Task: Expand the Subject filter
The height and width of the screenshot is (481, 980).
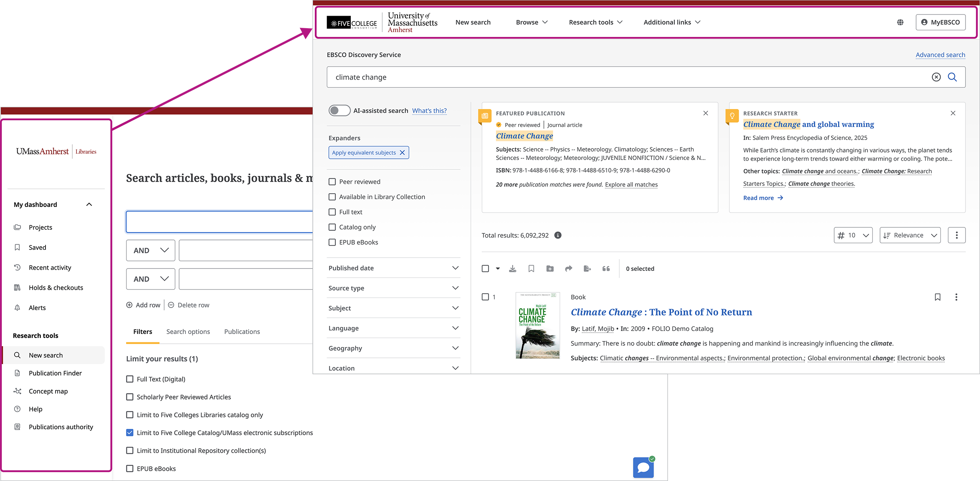Action: point(394,308)
